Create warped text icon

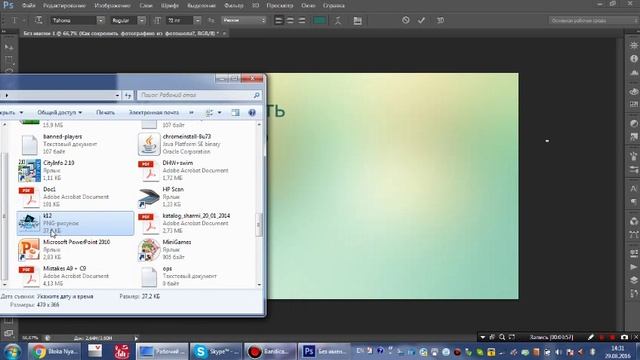(x=338, y=20)
